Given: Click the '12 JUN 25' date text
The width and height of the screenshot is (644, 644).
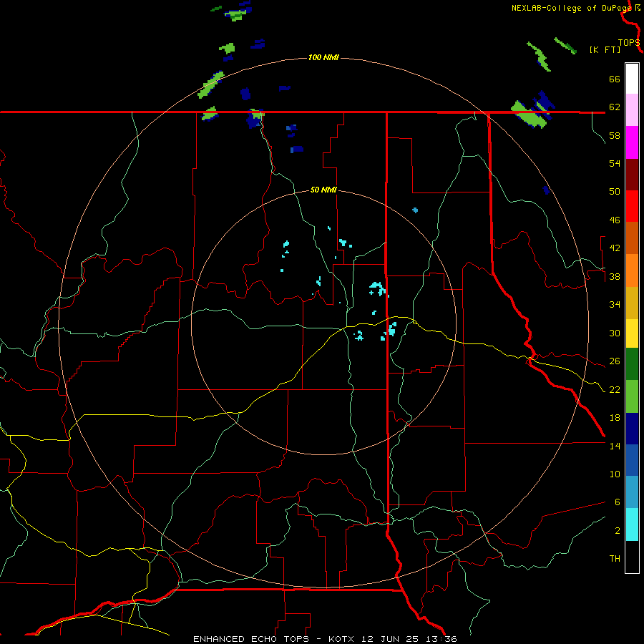Looking at the screenshot, I should pos(390,639).
